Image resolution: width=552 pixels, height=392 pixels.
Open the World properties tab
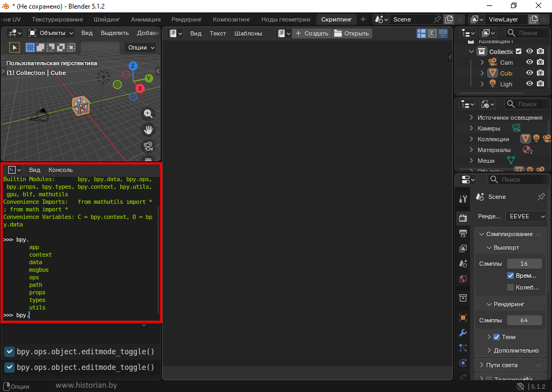click(x=463, y=279)
